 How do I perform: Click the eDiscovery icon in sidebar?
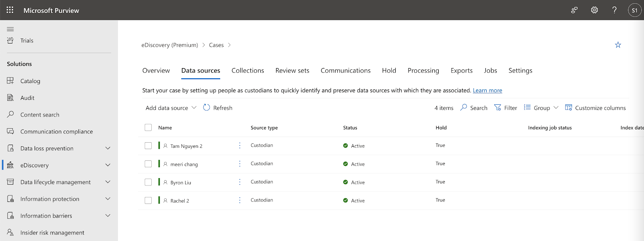[10, 165]
